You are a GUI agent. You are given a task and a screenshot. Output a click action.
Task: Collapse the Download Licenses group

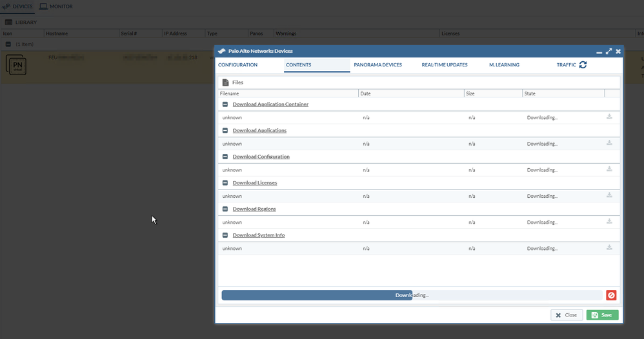click(225, 183)
